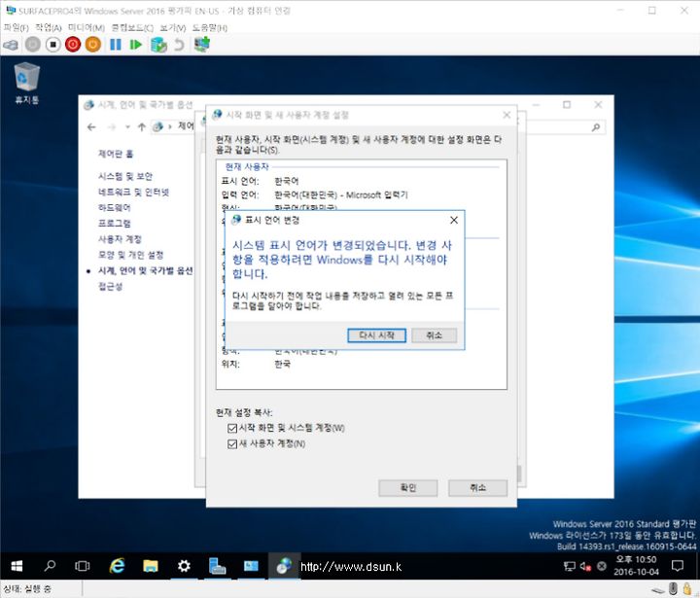This screenshot has width=700, height=598.
Task: Toggle 새 사용자 계정(N) checkbox
Action: [x=231, y=444]
